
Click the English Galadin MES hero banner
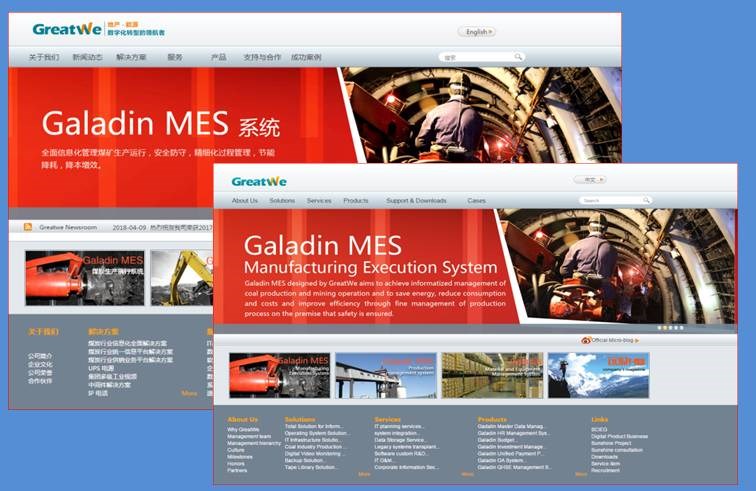tap(475, 266)
